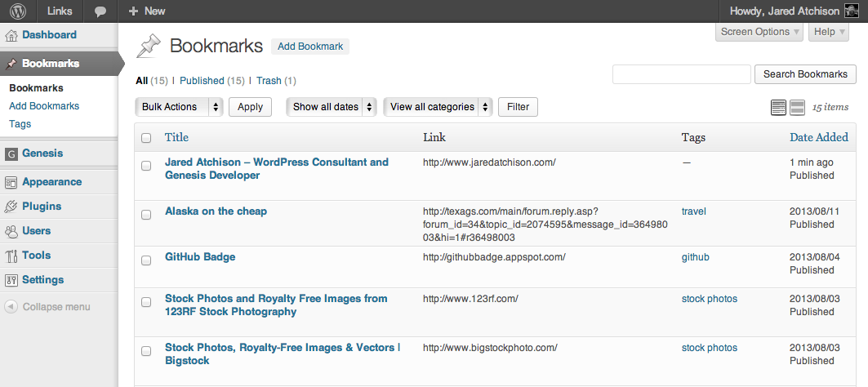Click the Search Bookmarks button
This screenshot has width=868, height=387.
[x=805, y=74]
